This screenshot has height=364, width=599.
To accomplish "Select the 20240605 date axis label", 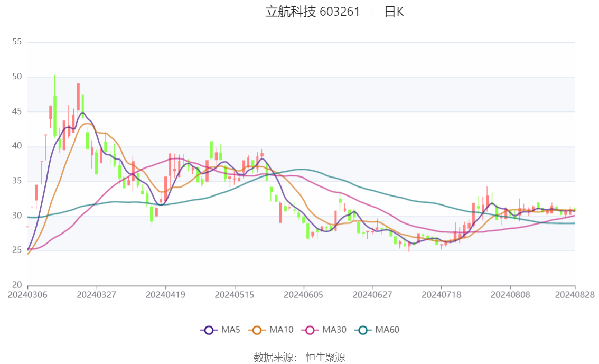I will coord(303,295).
